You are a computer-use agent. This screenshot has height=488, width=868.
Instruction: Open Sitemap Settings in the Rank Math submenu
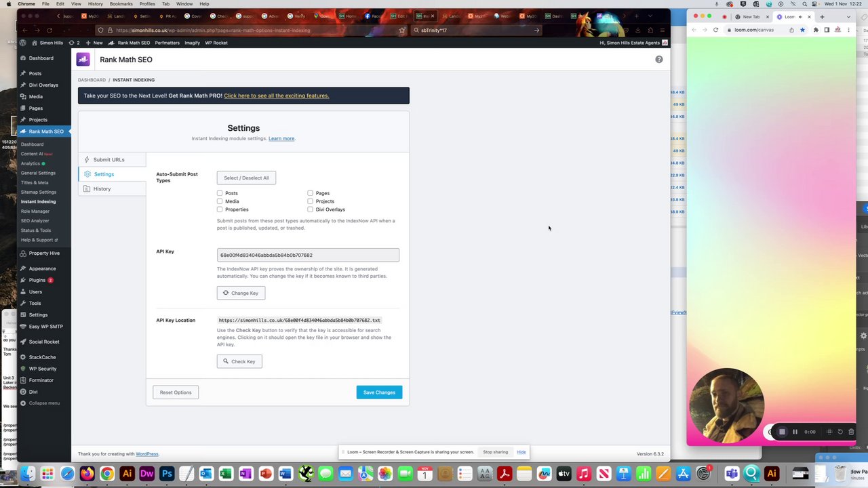[39, 192]
